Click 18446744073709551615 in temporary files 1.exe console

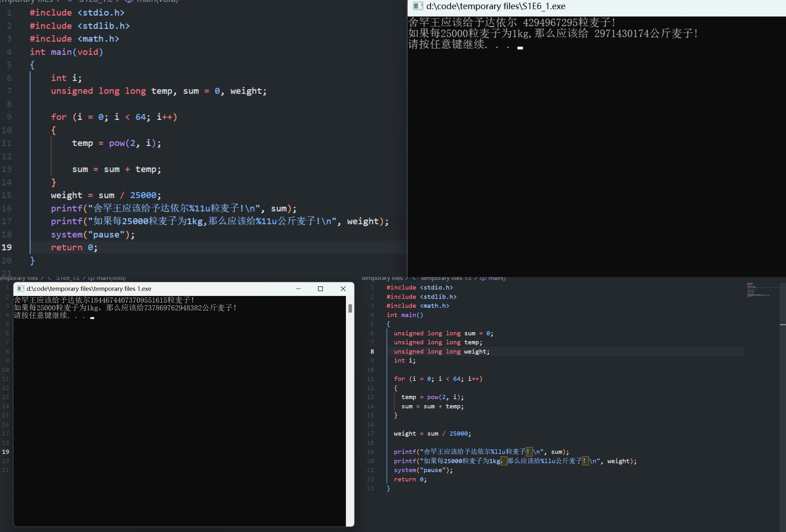[x=129, y=300]
